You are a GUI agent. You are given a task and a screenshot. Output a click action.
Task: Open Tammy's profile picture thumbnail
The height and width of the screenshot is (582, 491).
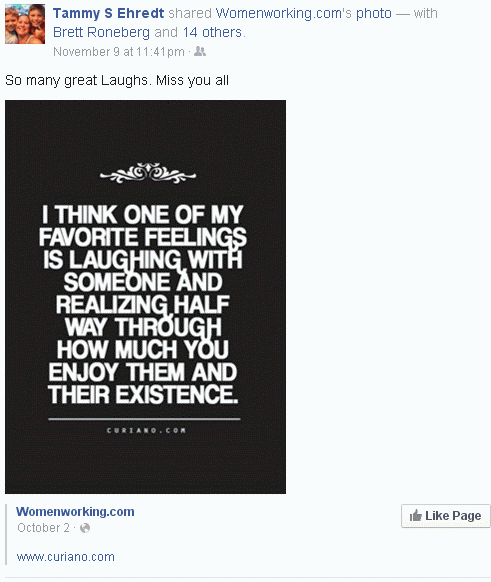[x=25, y=24]
